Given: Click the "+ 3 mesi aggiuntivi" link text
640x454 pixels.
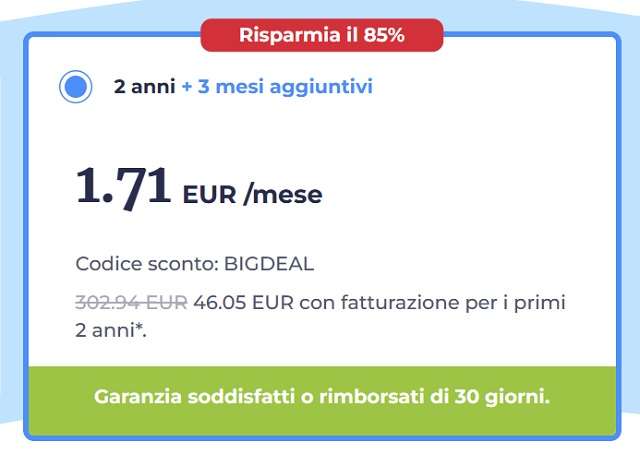Looking at the screenshot, I should click(x=277, y=87).
